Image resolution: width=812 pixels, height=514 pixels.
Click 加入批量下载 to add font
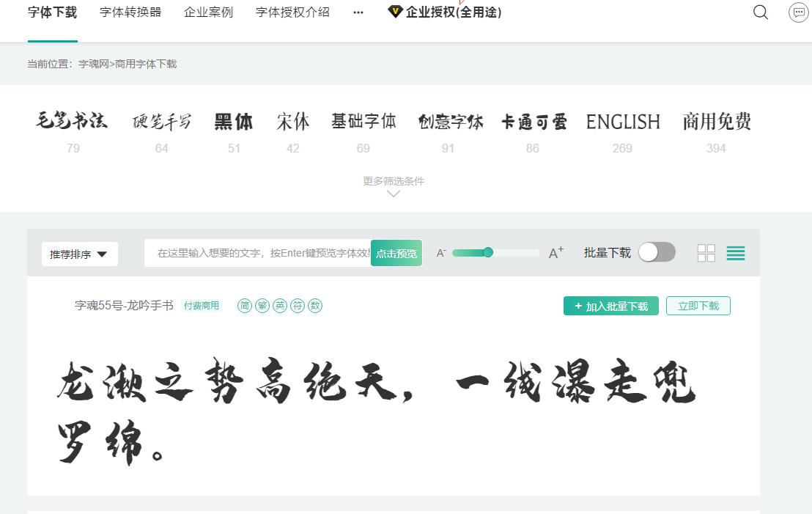point(610,306)
